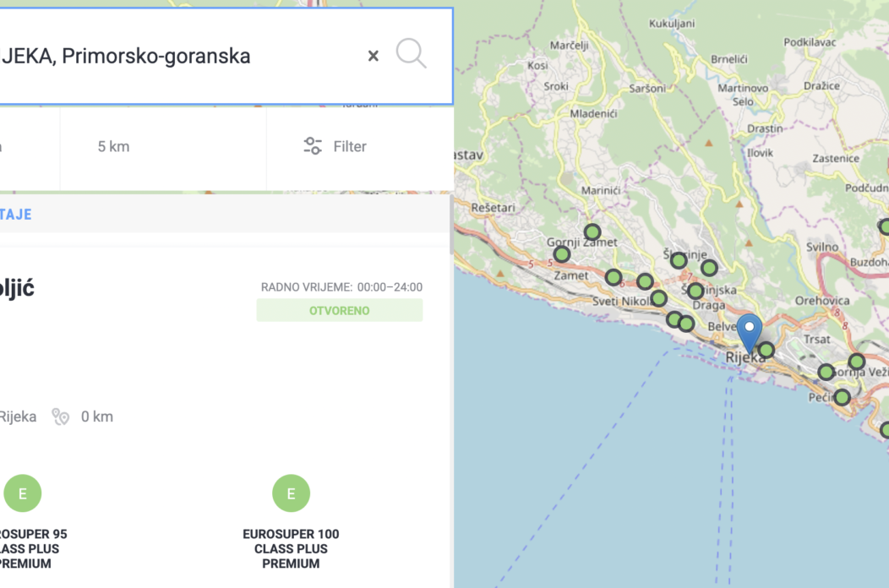Screen dimensions: 889x588
Task: Select the marker just left of Gornja Vežica label
Action: [x=826, y=372]
